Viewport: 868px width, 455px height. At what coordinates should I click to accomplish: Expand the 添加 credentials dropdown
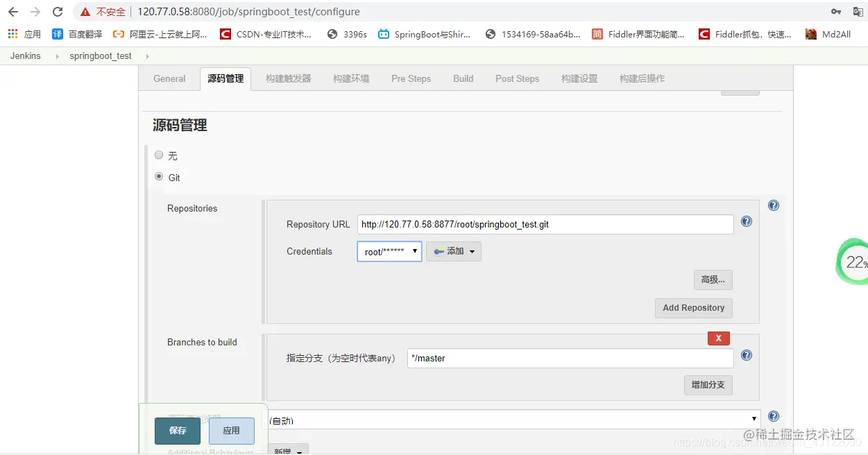coord(454,251)
